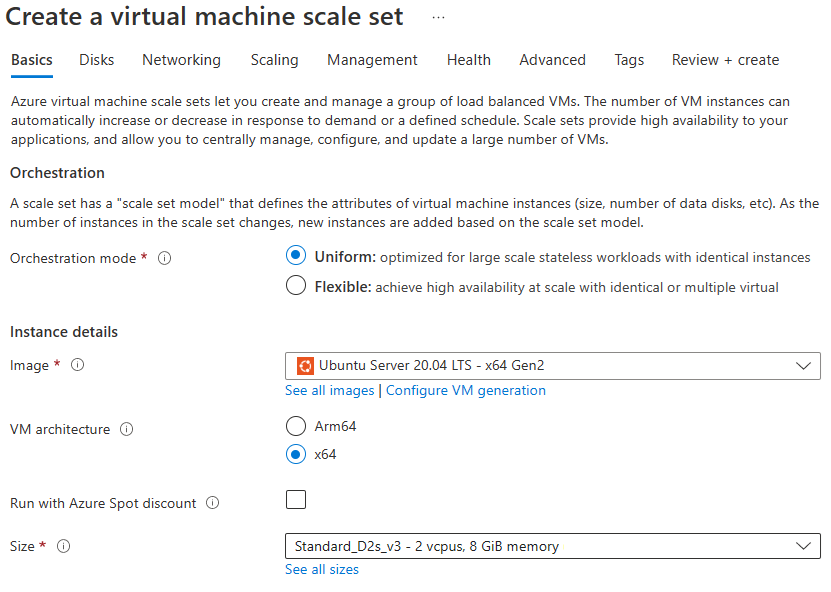Click the info icon for Azure Spot discount
831x592 pixels.
click(212, 503)
